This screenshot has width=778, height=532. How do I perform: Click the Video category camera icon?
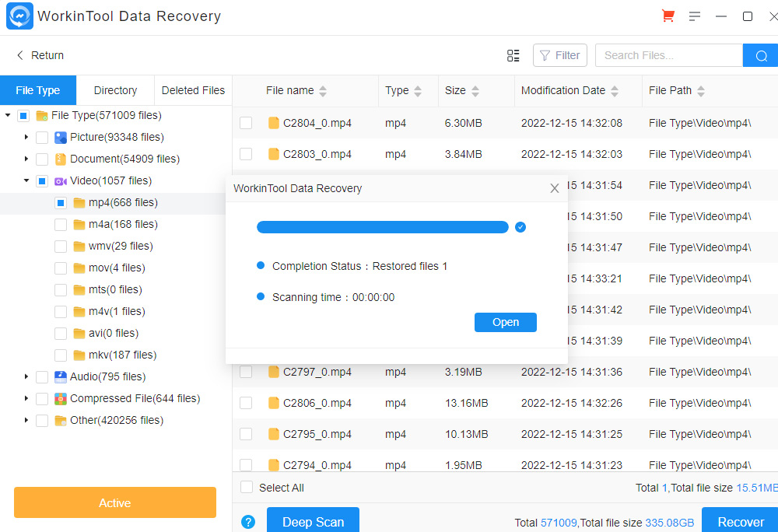(x=61, y=181)
